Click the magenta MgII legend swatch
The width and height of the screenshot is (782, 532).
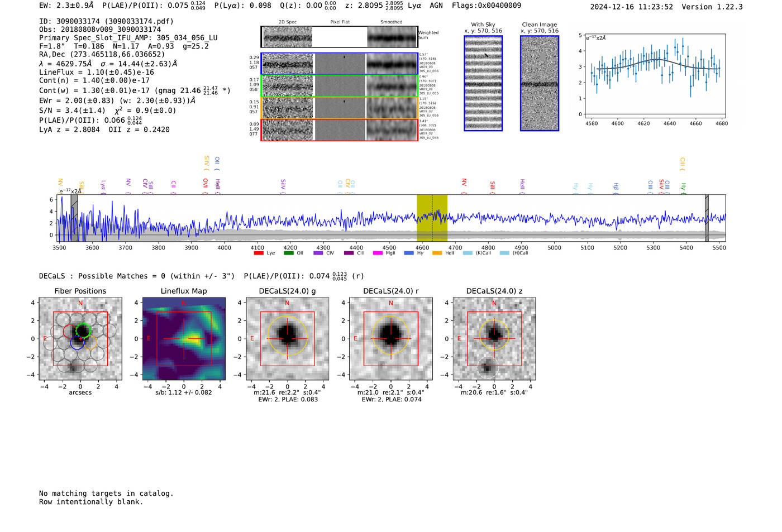pos(377,253)
